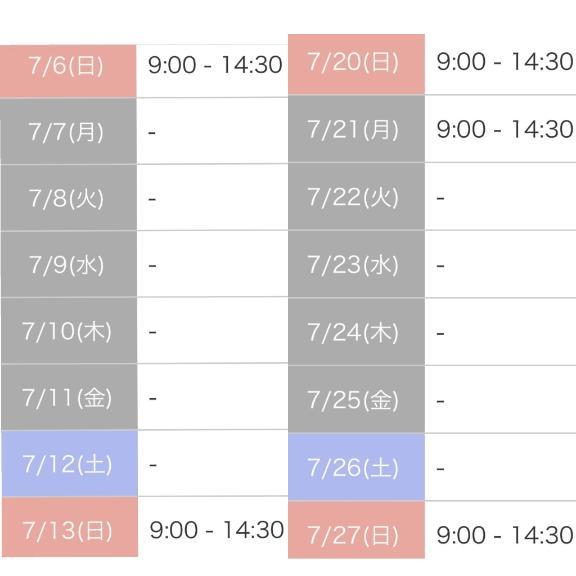Pick the 7/25(金) date cell

click(356, 399)
